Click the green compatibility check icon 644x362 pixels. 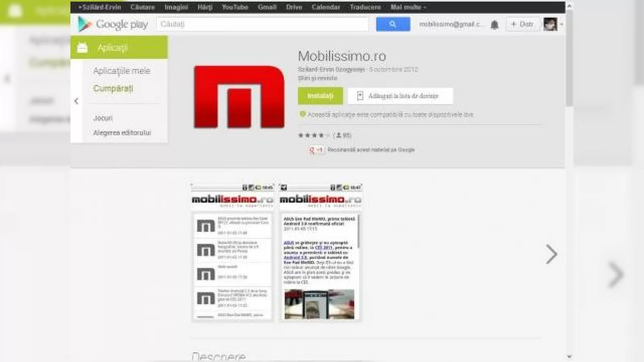click(x=302, y=114)
